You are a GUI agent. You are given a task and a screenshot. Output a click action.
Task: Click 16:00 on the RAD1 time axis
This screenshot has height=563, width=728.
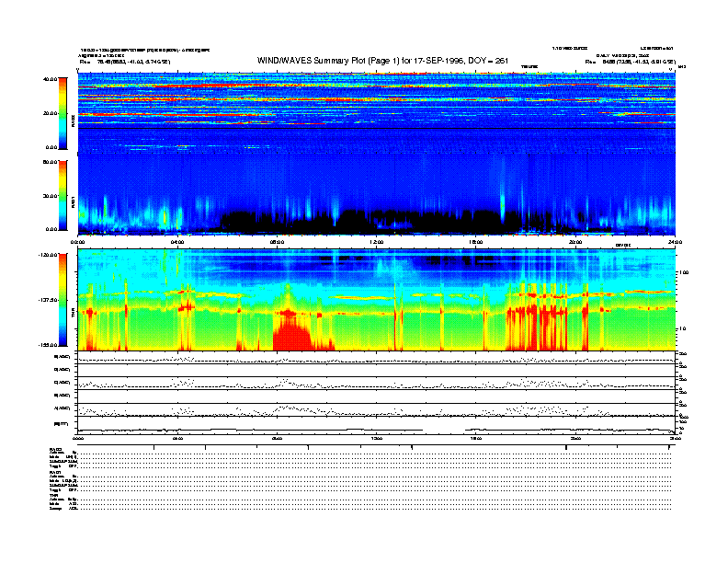click(476, 242)
